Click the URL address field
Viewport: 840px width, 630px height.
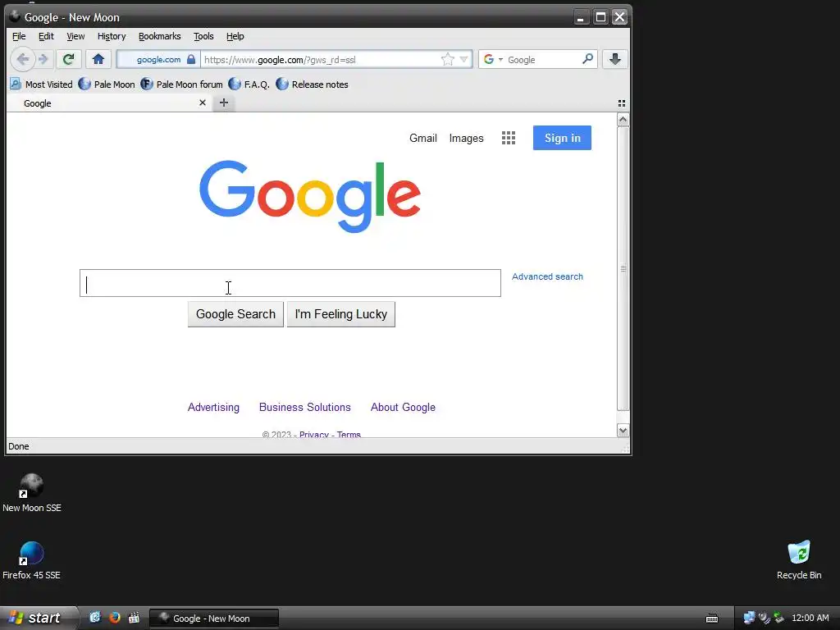[x=321, y=59]
